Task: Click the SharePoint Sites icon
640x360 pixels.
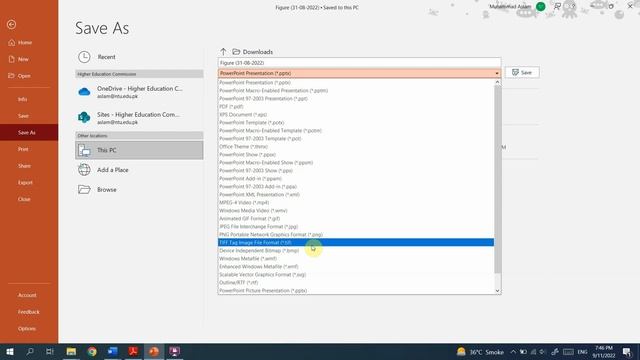Action: (x=84, y=118)
